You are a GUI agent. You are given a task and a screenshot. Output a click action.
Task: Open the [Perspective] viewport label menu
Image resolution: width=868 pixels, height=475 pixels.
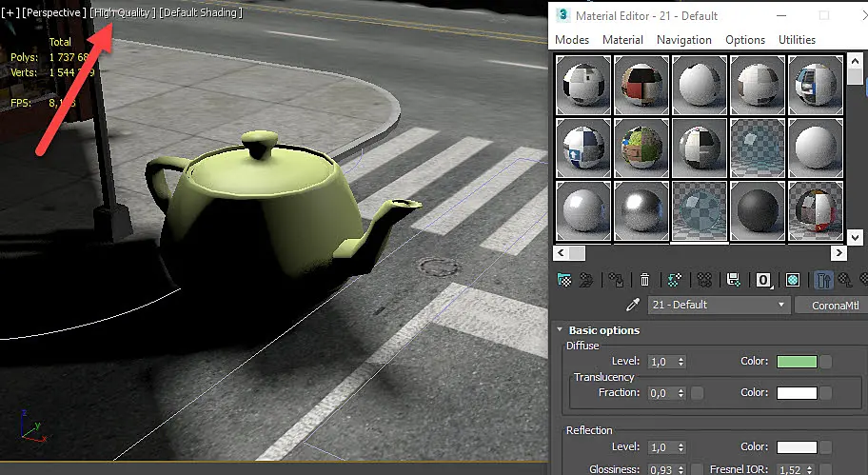(54, 12)
